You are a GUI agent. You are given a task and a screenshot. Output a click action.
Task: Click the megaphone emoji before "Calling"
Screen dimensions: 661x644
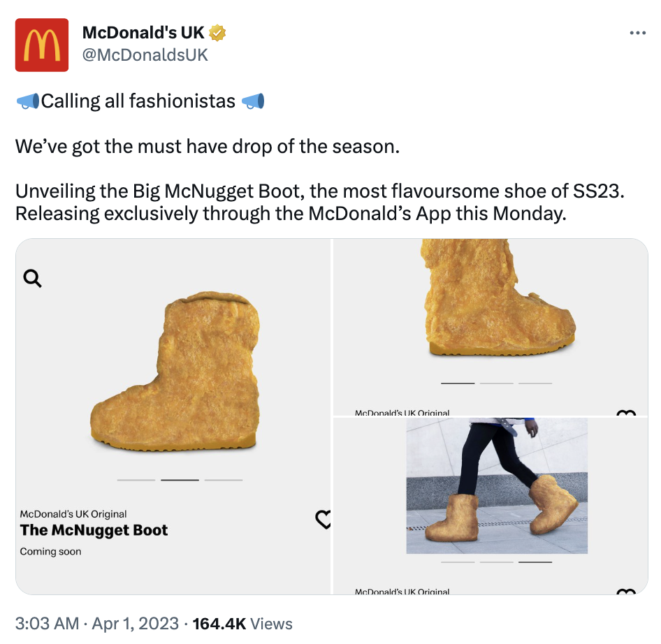pyautogui.click(x=27, y=102)
